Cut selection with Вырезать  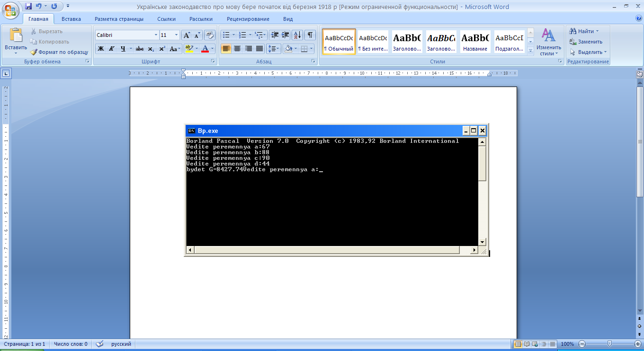pos(46,31)
